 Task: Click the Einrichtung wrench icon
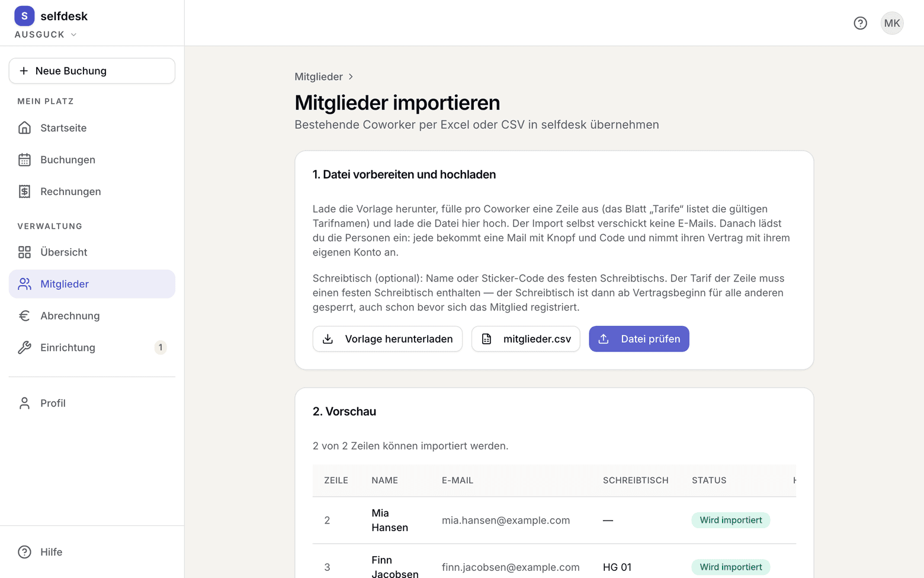tap(24, 348)
